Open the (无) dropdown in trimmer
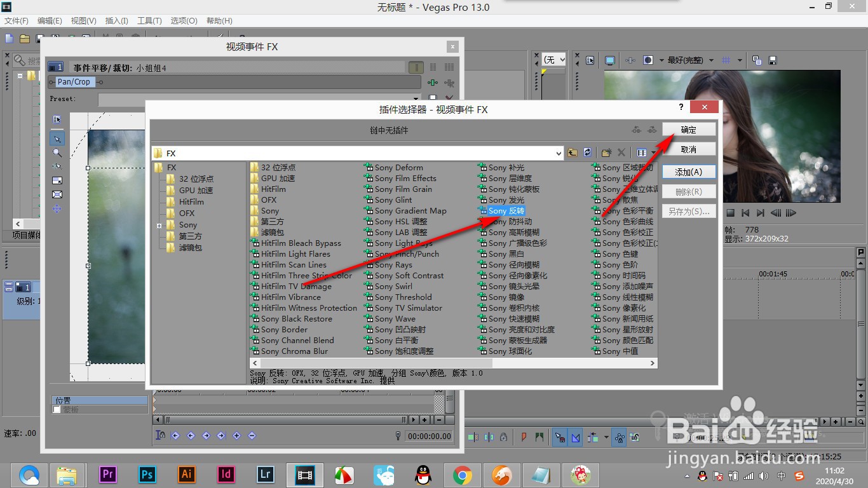868x488 pixels. [555, 59]
